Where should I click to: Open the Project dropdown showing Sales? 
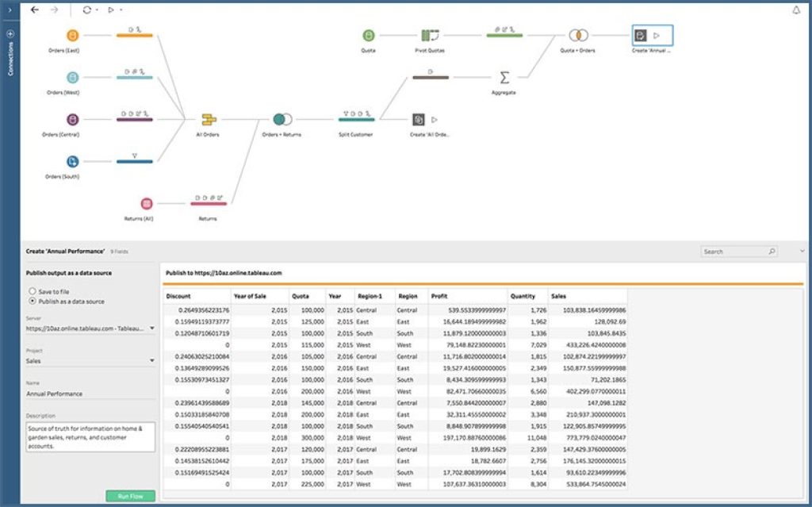coord(90,360)
